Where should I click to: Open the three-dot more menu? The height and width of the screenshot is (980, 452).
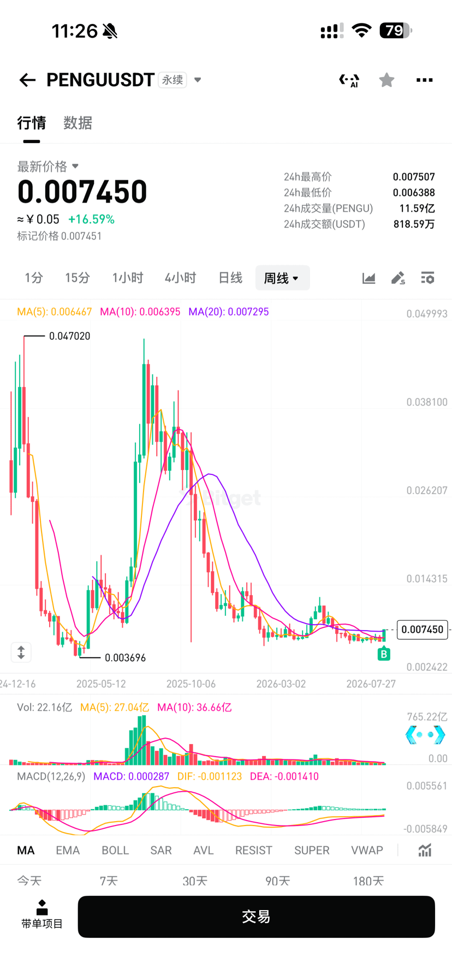click(424, 80)
